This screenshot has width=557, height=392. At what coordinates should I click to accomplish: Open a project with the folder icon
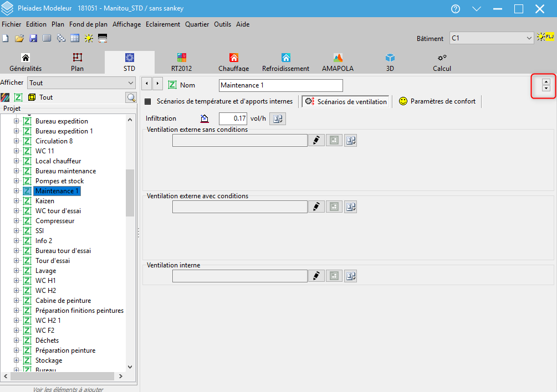19,38
